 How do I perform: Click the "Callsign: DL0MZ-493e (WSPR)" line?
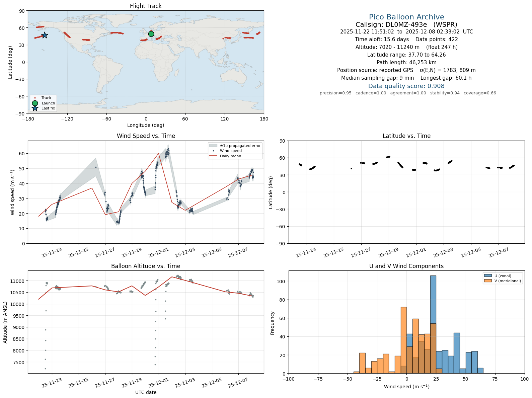tap(406, 24)
